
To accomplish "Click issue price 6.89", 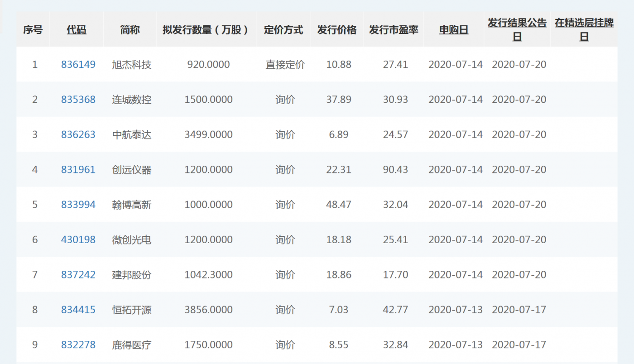I will pos(339,134).
